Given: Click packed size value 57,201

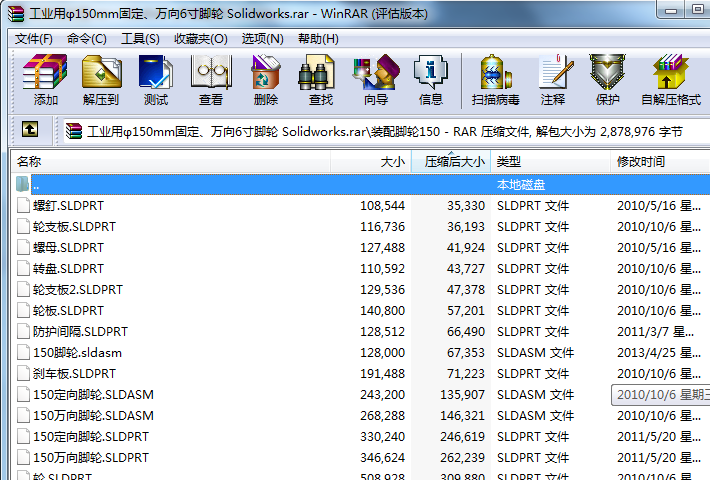Looking at the screenshot, I should tap(465, 311).
